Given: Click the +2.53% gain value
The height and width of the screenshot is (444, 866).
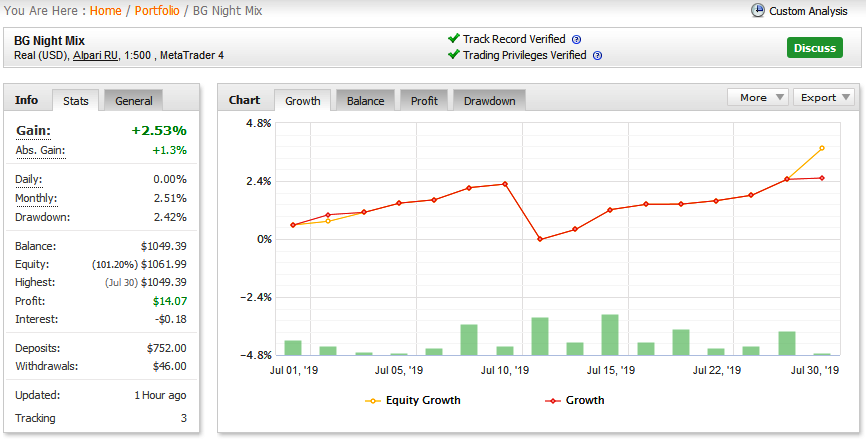Looking at the screenshot, I should (x=159, y=131).
